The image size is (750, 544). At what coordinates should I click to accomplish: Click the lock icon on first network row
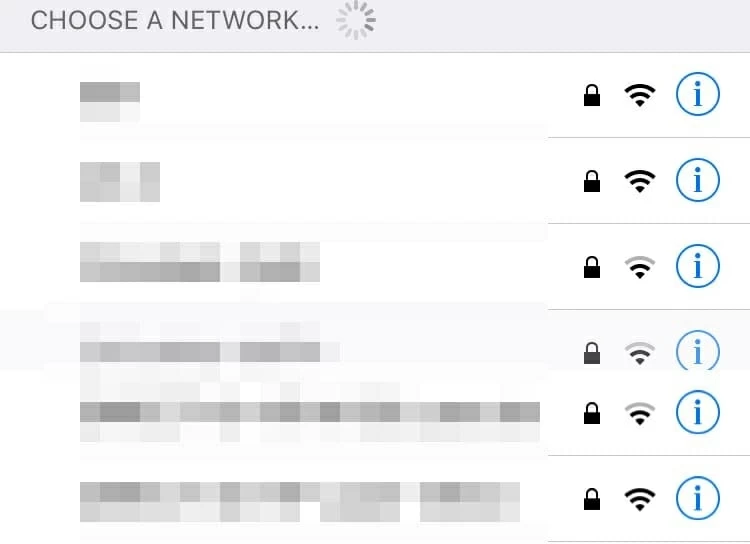[592, 95]
